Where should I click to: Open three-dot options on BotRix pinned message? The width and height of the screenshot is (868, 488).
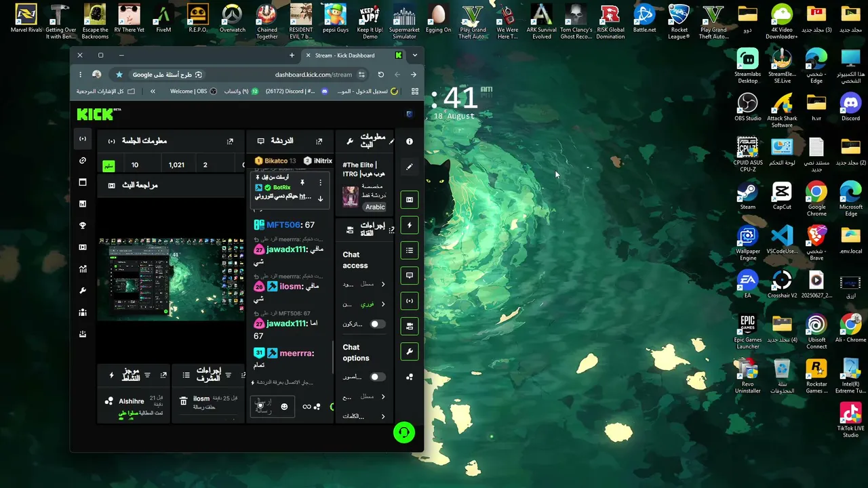click(x=321, y=182)
